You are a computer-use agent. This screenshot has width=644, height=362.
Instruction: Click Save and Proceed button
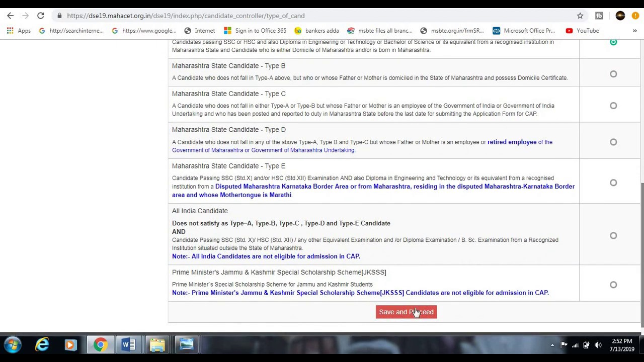click(406, 312)
